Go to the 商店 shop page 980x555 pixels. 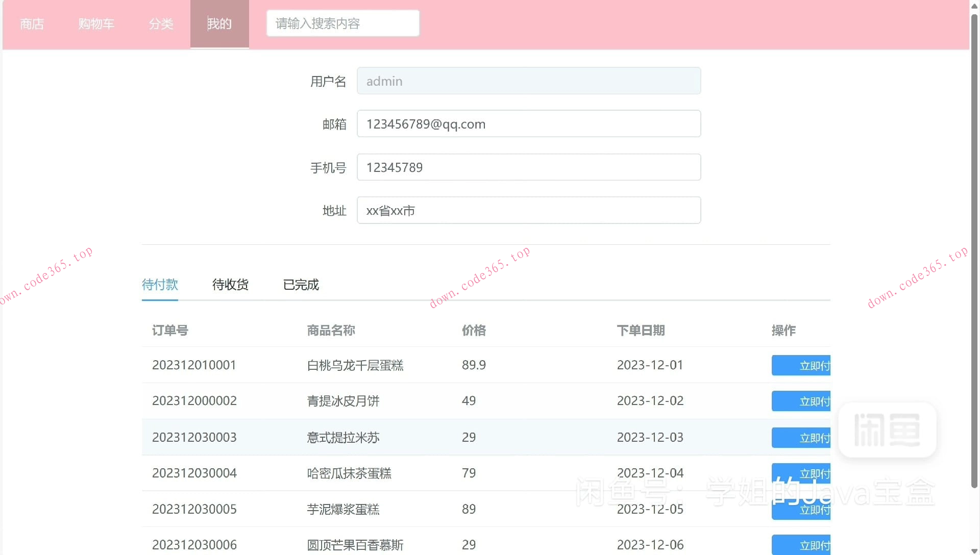coord(32,23)
